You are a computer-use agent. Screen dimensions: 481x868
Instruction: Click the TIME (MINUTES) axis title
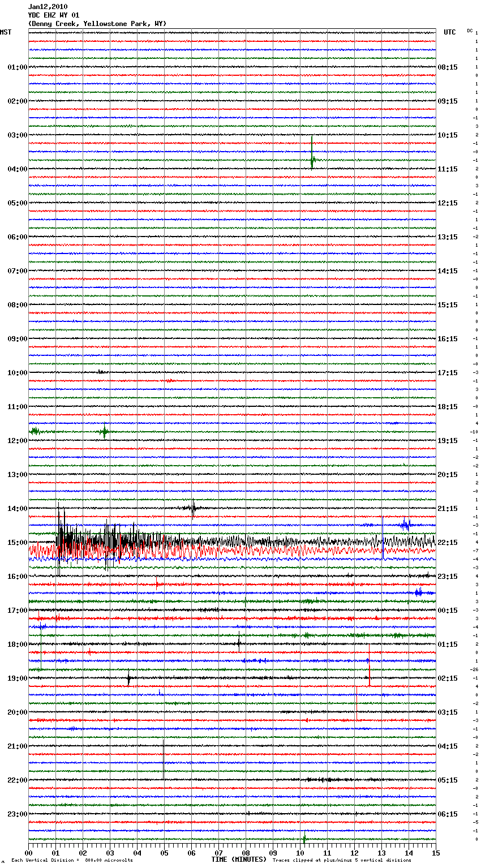(239, 860)
